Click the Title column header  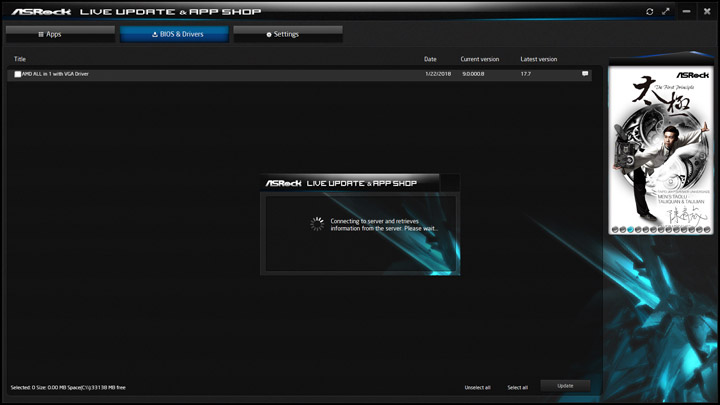[20, 59]
